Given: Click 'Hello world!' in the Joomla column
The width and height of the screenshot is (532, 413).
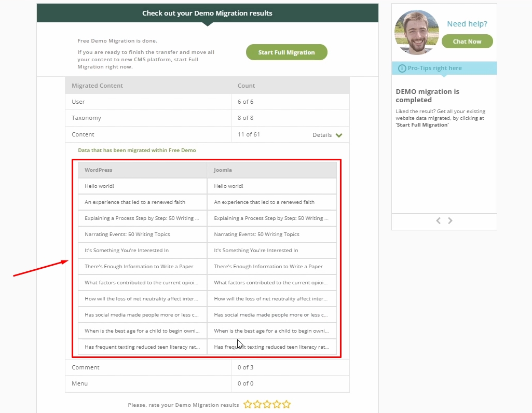Looking at the screenshot, I should pos(229,186).
